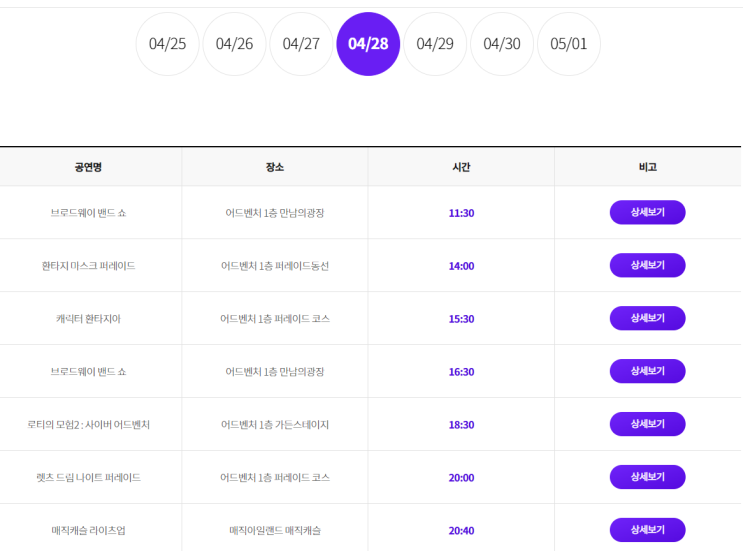The height and width of the screenshot is (551, 743).
Task: Click 렛츠 드림 나이트 퍼레이드 title
Action: (x=88, y=478)
